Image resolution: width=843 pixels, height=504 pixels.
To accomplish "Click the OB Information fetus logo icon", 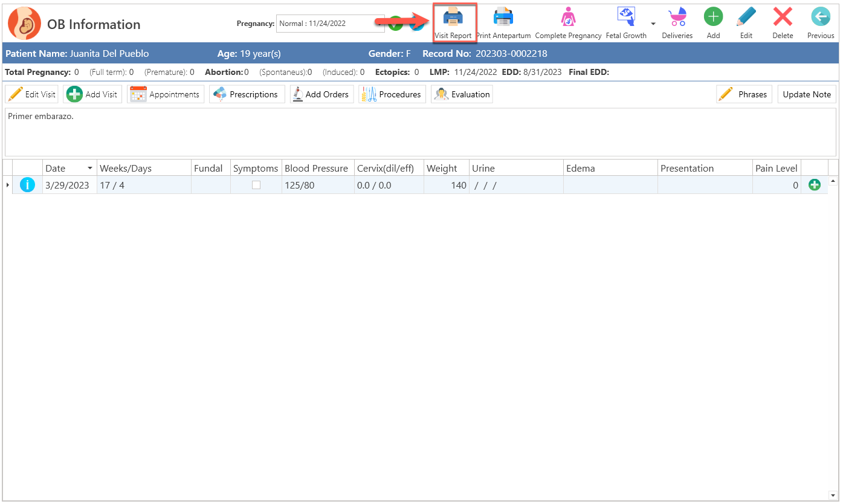I will pyautogui.click(x=24, y=24).
